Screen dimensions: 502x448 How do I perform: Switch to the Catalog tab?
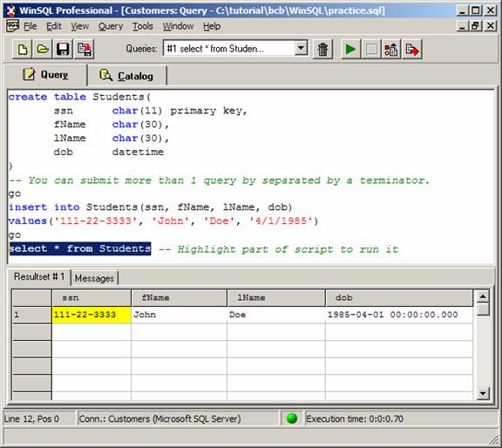coord(127,76)
